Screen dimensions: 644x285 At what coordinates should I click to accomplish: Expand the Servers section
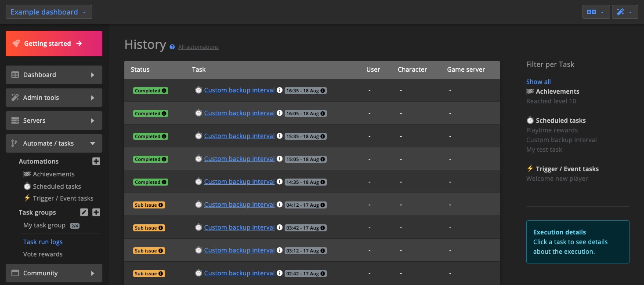54,121
